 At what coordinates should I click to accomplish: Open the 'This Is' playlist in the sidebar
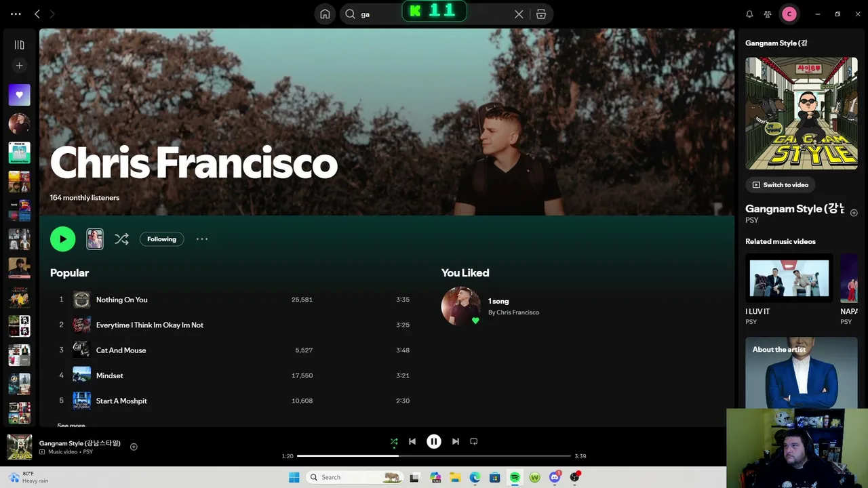tap(19, 152)
